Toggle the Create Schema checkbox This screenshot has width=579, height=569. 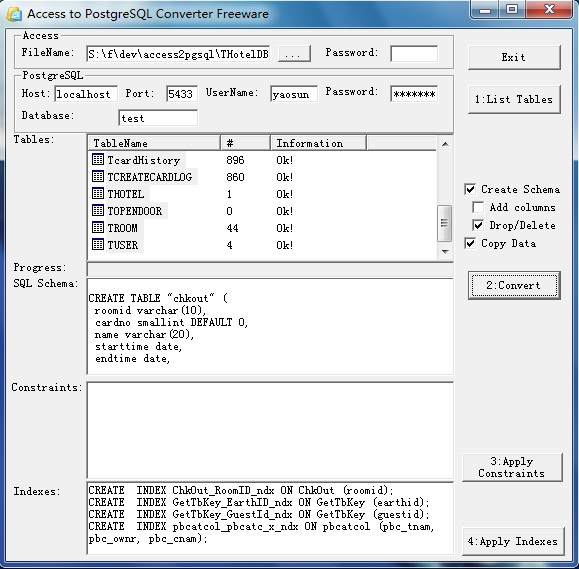pos(470,189)
